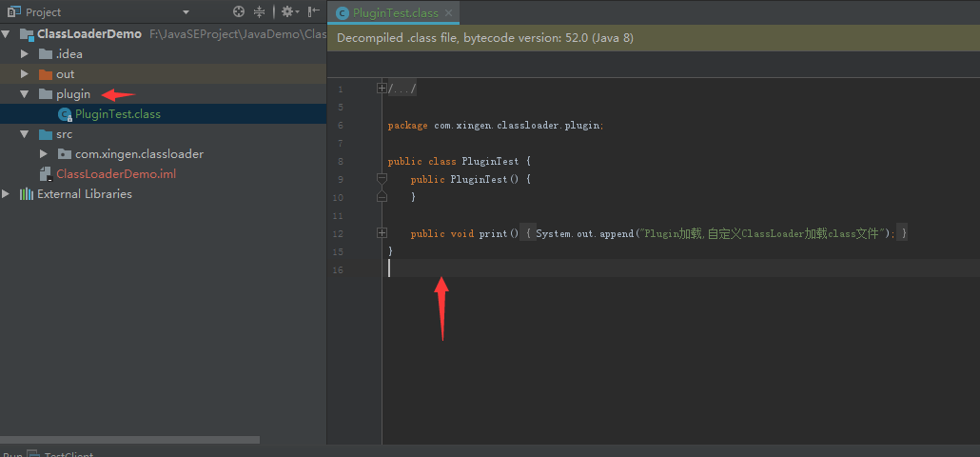980x457 pixels.
Task: Collapse the PluginTest constructor fold marker on line 9
Action: tap(382, 179)
